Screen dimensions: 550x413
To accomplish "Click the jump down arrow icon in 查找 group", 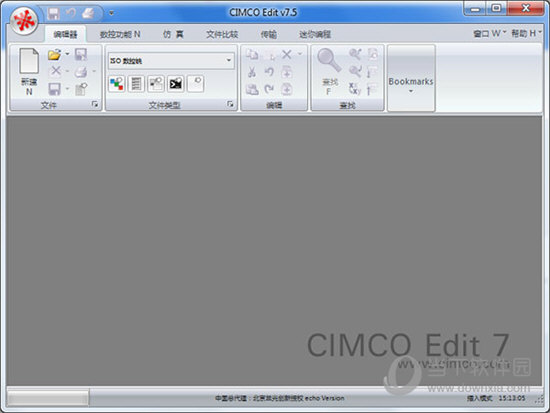I will tap(373, 71).
